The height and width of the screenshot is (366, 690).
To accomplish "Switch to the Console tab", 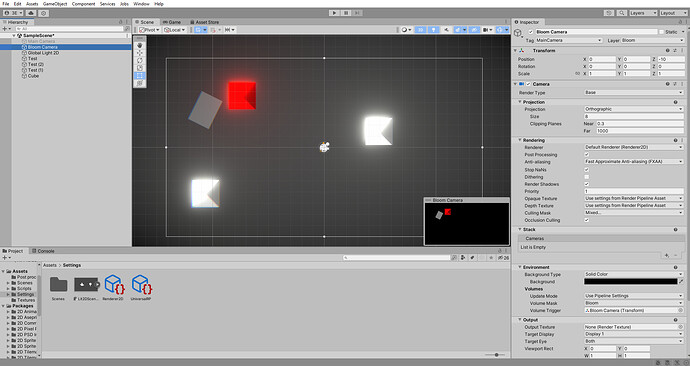I will pos(43,251).
